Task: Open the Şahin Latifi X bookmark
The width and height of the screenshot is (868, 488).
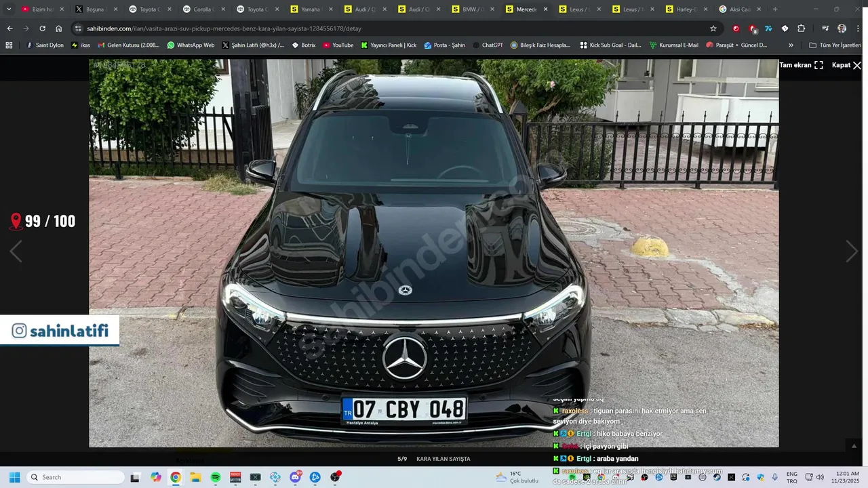Action: [252, 45]
